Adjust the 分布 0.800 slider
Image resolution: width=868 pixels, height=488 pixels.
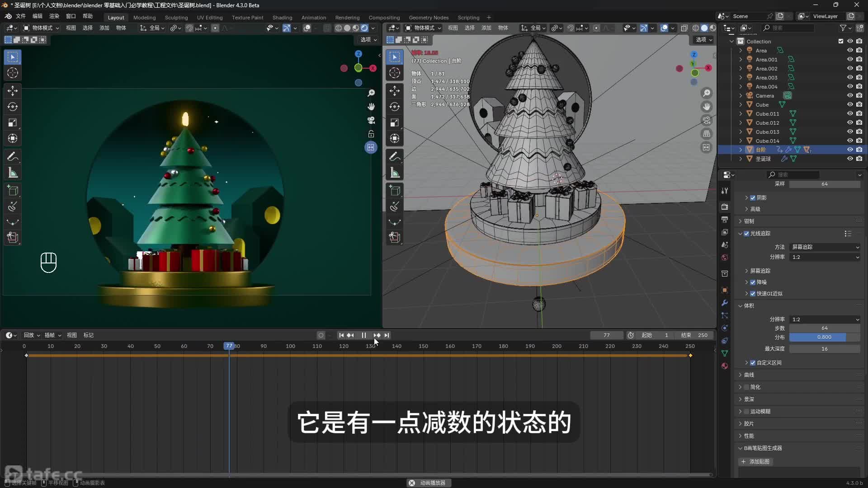(x=824, y=337)
